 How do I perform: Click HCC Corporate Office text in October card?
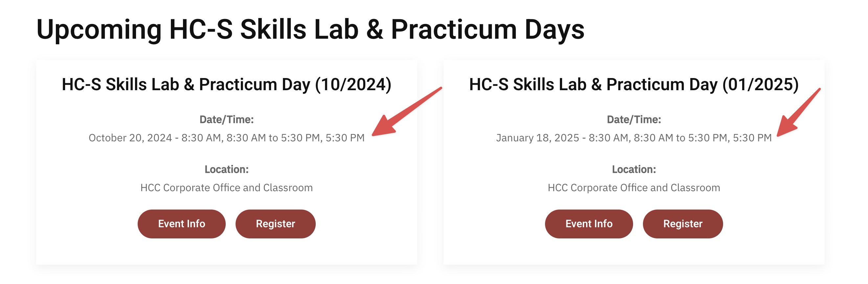point(226,188)
